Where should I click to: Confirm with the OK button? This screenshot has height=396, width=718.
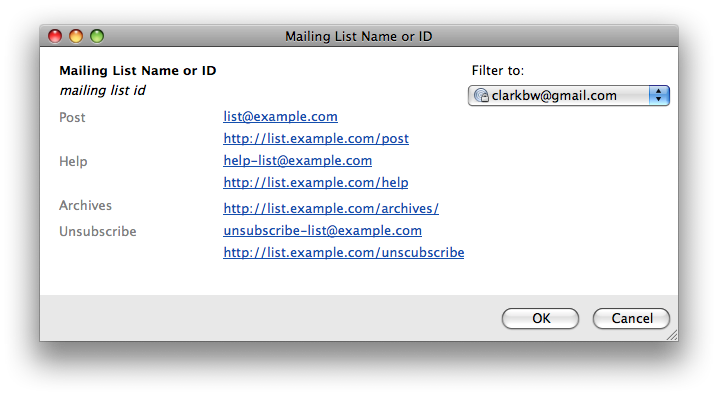[x=540, y=318]
